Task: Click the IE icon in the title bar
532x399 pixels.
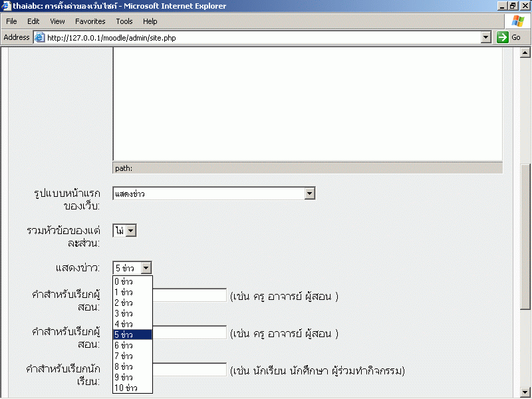Action: (6, 6)
